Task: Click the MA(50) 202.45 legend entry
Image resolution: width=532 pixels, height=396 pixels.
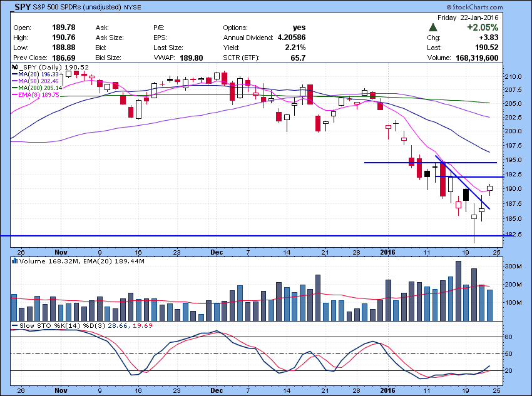Action: coord(35,81)
